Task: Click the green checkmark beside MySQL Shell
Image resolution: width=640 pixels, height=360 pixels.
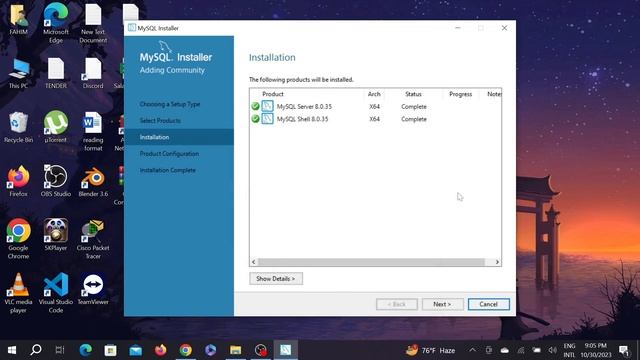Action: coord(256,119)
